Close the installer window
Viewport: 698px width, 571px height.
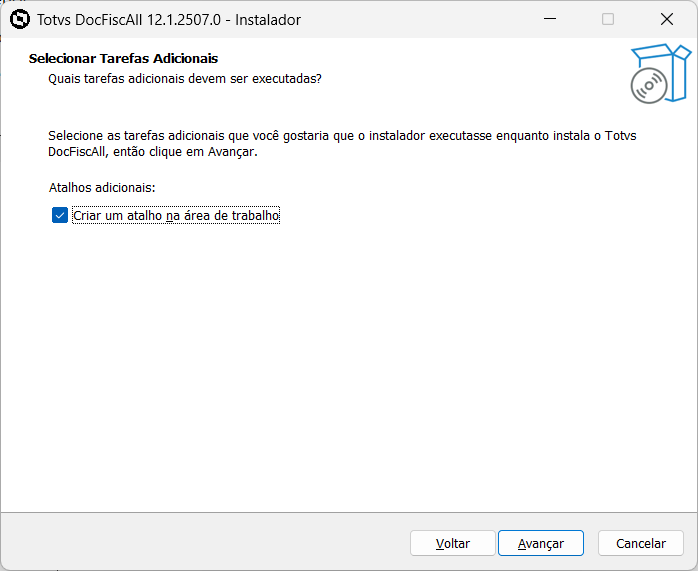(666, 19)
